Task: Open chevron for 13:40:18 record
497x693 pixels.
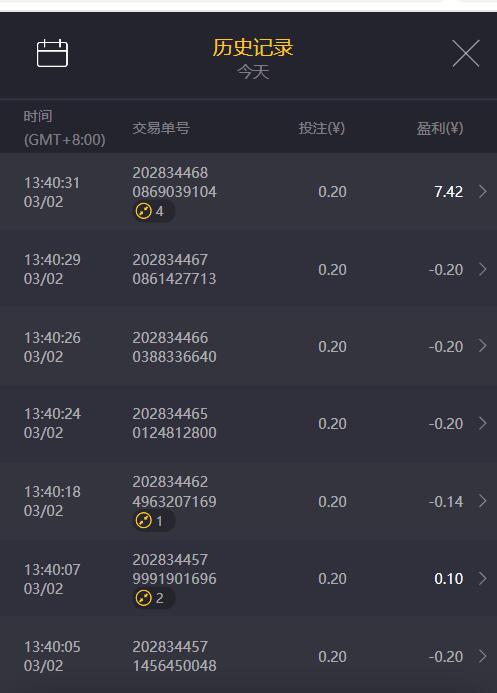Action: [483, 501]
